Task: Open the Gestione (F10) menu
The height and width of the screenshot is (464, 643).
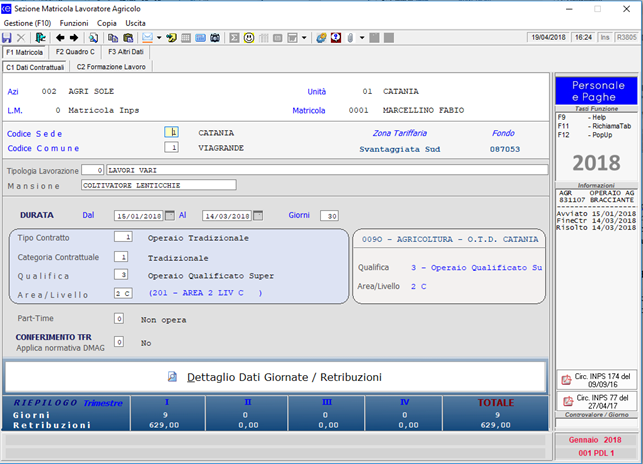Action: pyautogui.click(x=27, y=21)
